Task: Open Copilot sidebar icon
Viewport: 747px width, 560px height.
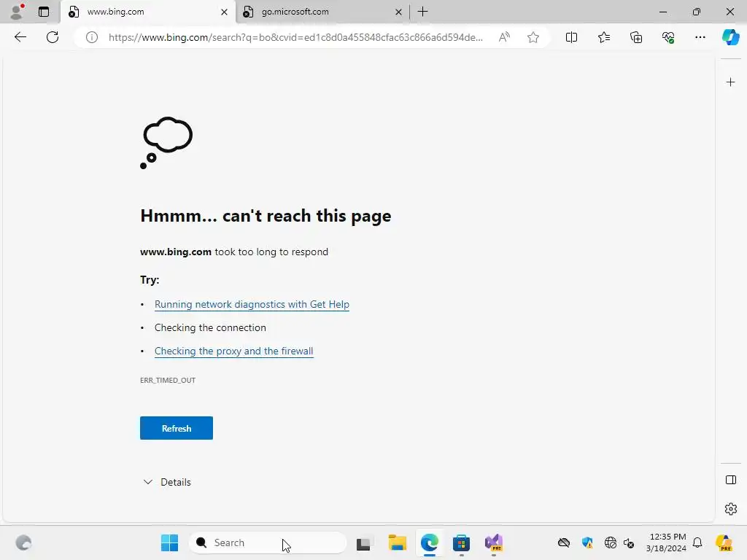Action: coord(730,37)
